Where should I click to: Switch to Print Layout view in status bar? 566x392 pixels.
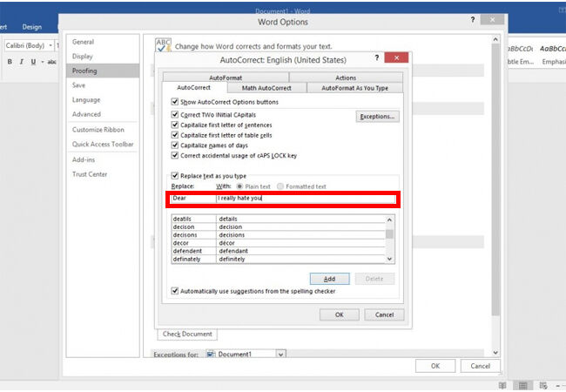pyautogui.click(x=522, y=386)
